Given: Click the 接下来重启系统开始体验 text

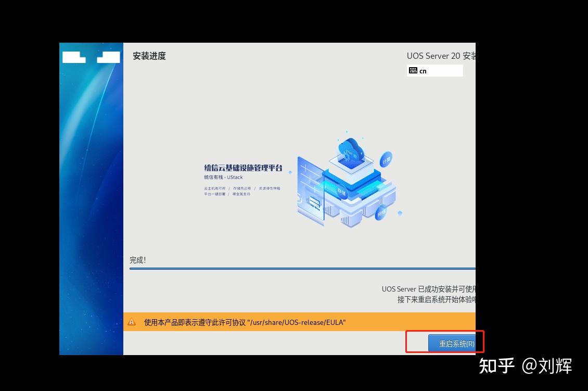Looking at the screenshot, I should tap(437, 299).
